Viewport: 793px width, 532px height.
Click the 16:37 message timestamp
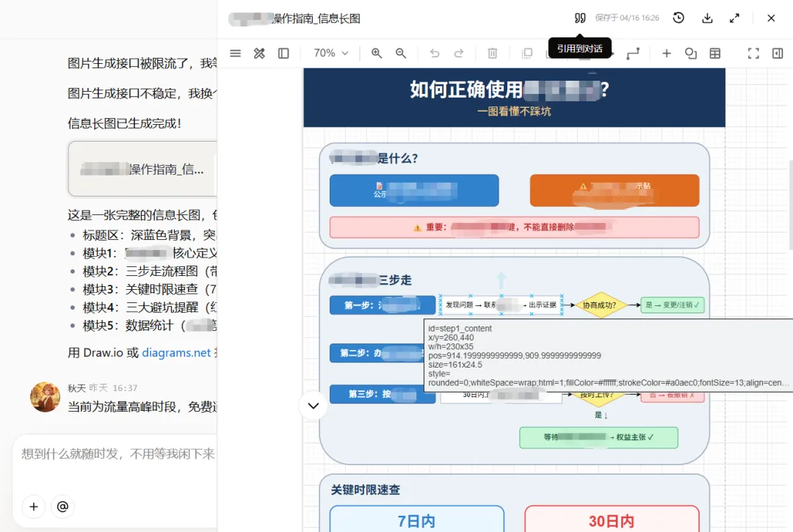click(x=125, y=388)
